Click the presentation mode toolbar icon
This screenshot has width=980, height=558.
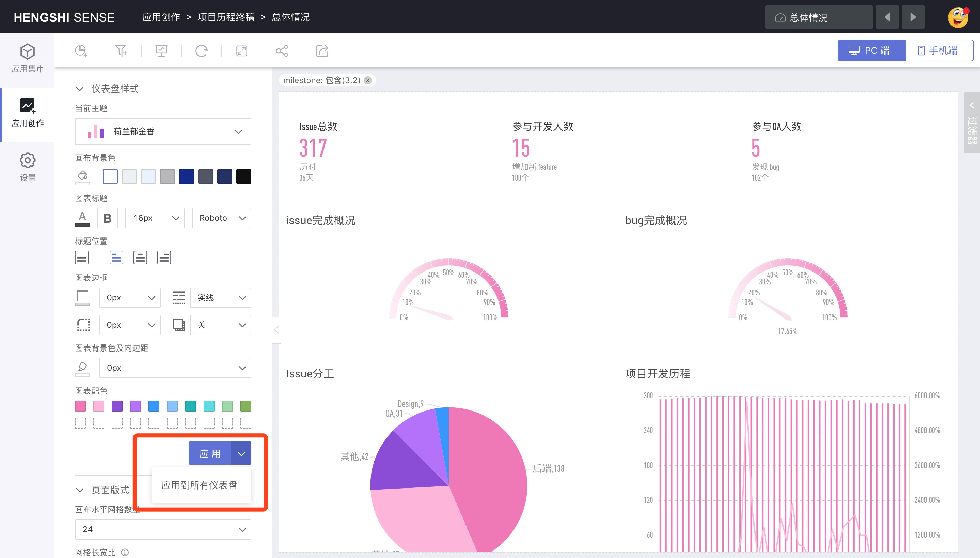(x=161, y=50)
